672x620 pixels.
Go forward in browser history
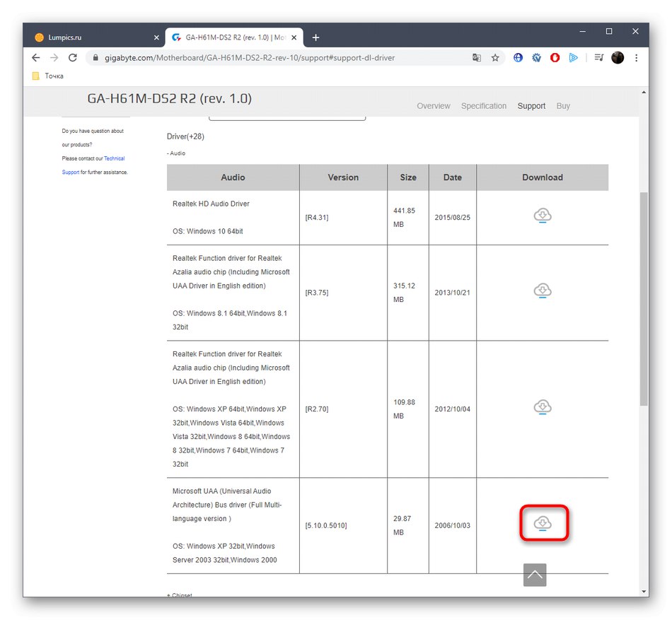tap(54, 57)
